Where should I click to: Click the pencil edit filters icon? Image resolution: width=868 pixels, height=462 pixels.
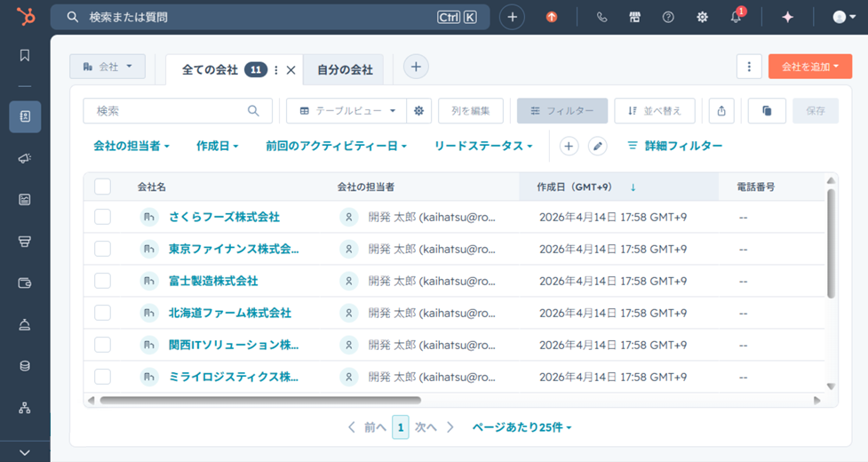598,146
